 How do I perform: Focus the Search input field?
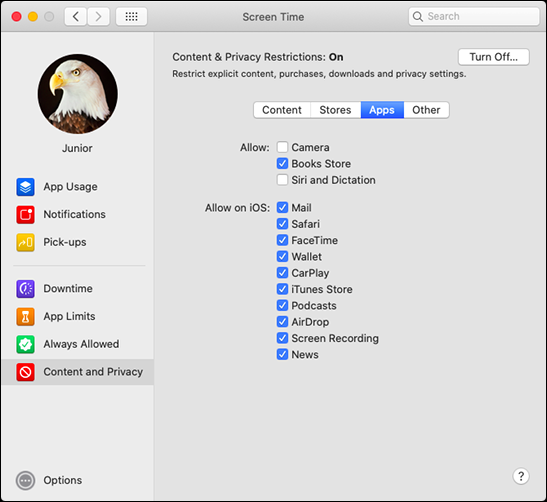click(x=474, y=16)
